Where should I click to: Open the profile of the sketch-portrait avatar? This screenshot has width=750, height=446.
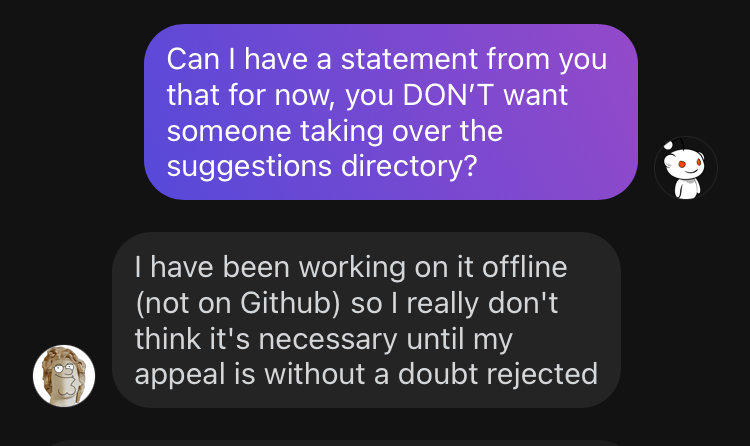(x=64, y=376)
